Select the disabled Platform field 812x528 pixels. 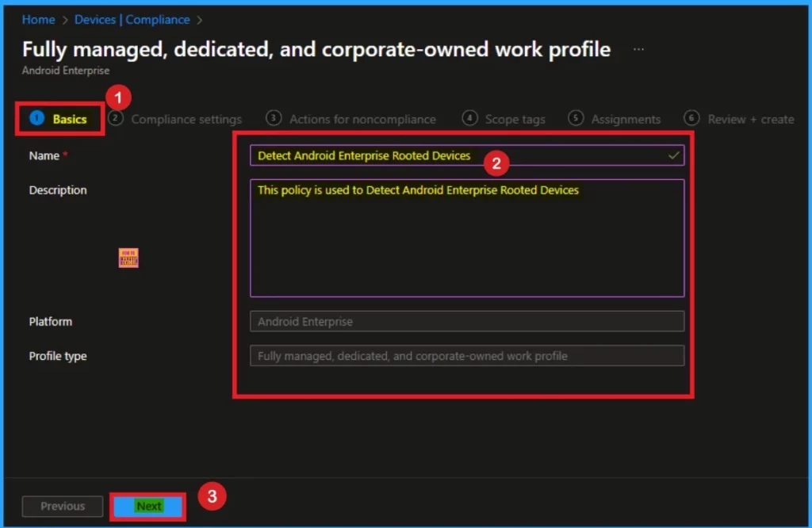pos(466,321)
